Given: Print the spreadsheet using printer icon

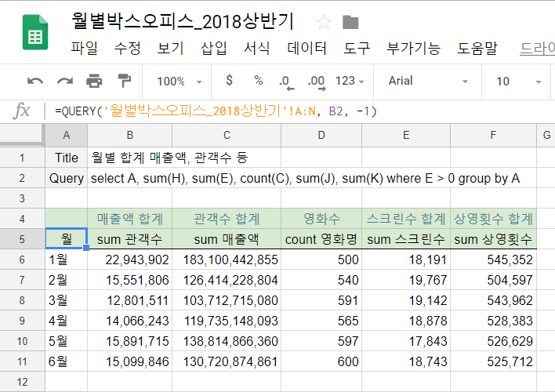Looking at the screenshot, I should [x=94, y=82].
